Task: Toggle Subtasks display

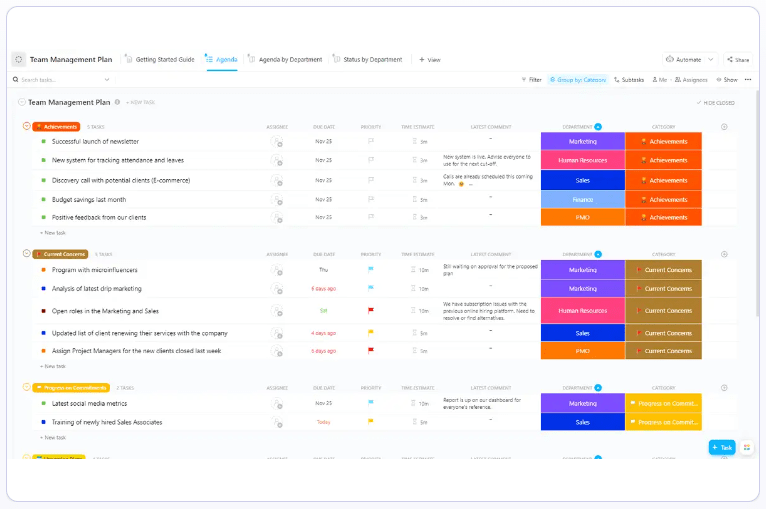Action: (629, 80)
